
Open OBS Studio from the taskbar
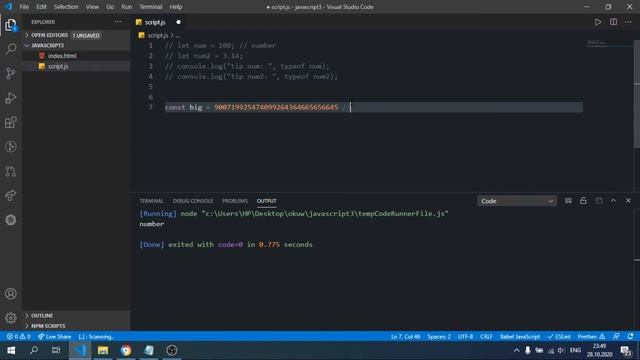point(172,350)
